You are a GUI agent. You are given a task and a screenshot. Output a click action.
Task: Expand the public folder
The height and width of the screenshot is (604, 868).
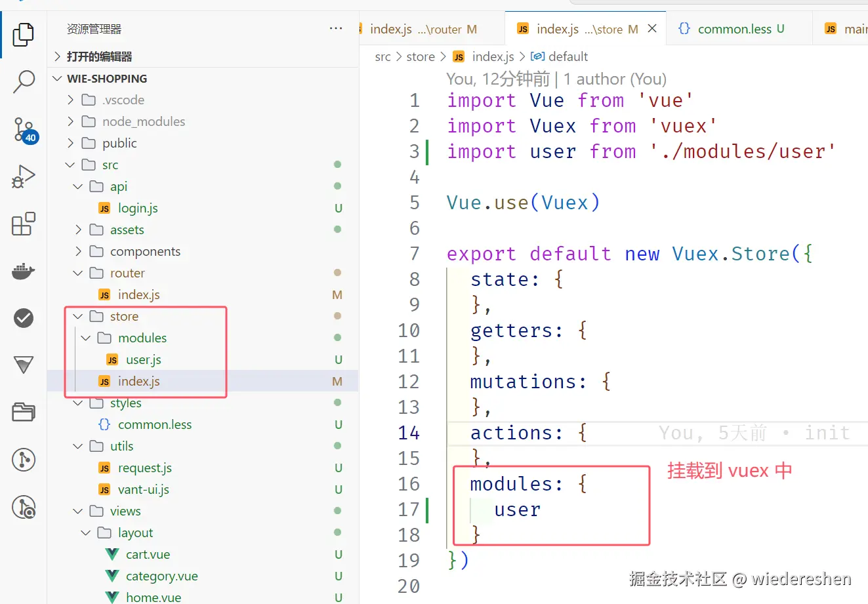(71, 143)
